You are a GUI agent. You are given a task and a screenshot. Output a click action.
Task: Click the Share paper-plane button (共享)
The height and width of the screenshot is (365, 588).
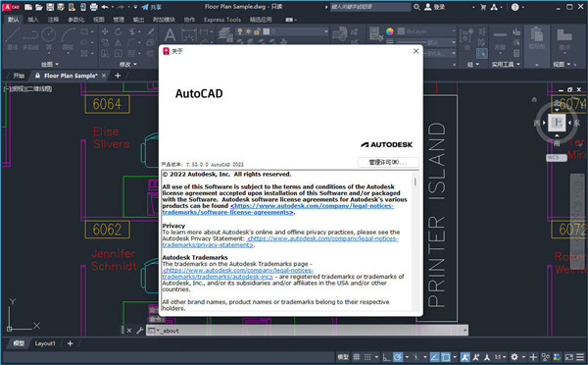(x=152, y=7)
